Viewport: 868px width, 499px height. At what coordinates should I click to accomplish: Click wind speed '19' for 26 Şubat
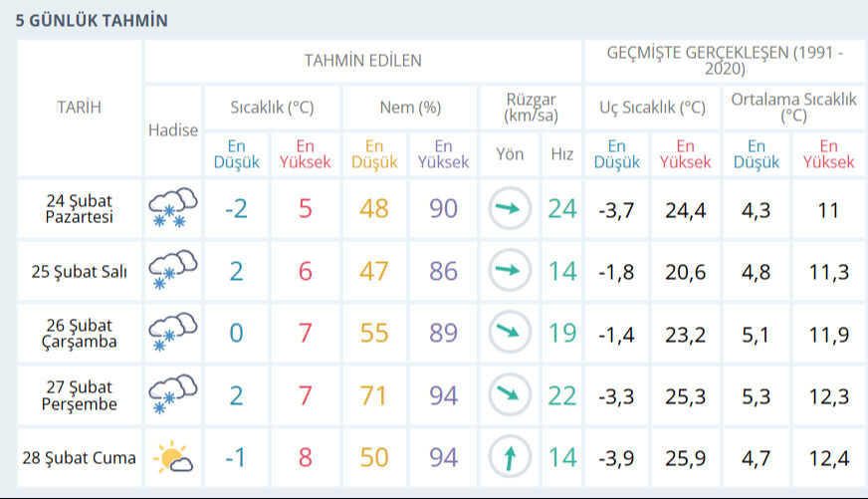(561, 333)
